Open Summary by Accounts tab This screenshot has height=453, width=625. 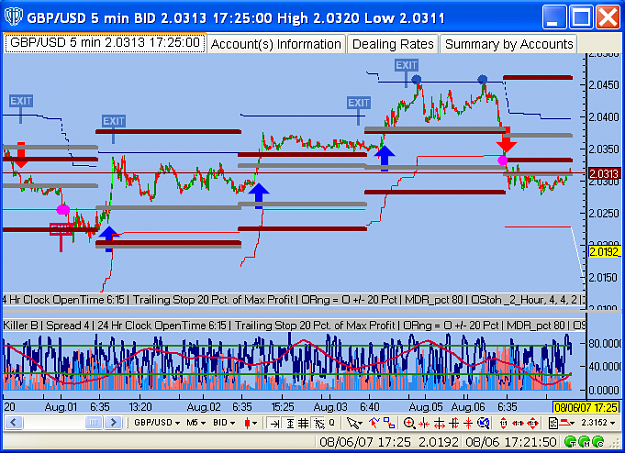[509, 44]
